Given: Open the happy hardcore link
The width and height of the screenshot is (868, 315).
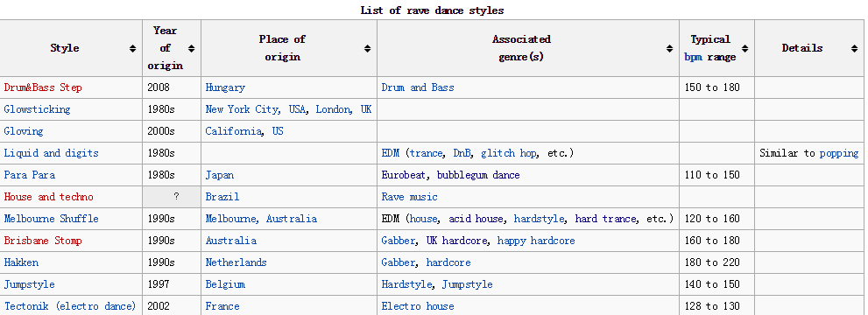Looking at the screenshot, I should coord(536,241).
